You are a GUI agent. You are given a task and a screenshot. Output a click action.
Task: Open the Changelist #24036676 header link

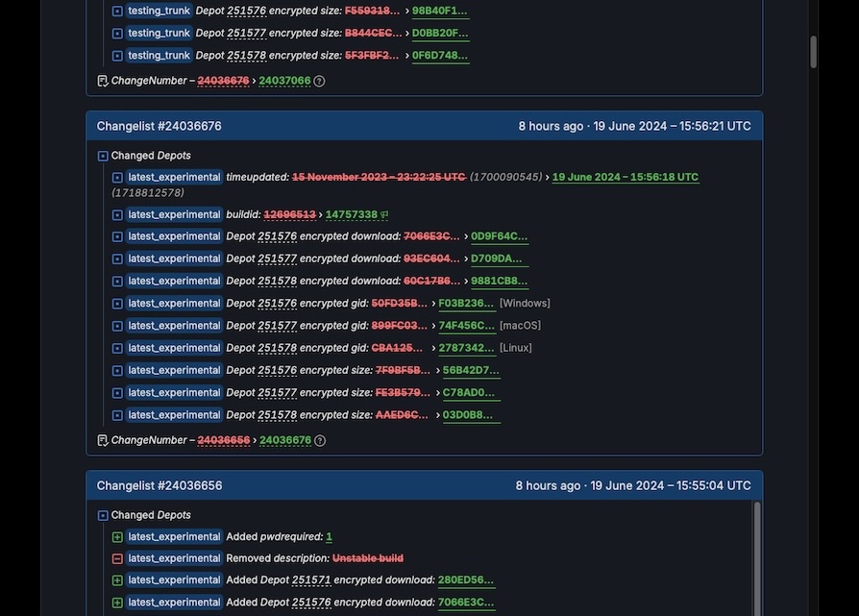(x=159, y=126)
